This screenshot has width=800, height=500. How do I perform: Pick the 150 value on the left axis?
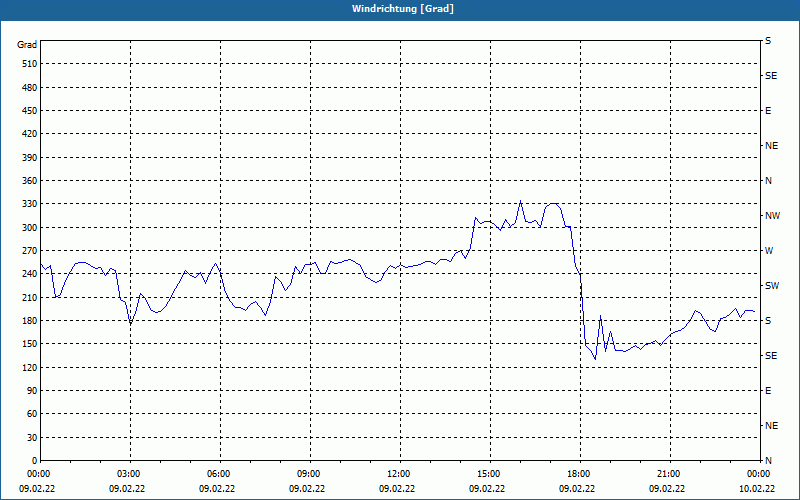[x=30, y=344]
